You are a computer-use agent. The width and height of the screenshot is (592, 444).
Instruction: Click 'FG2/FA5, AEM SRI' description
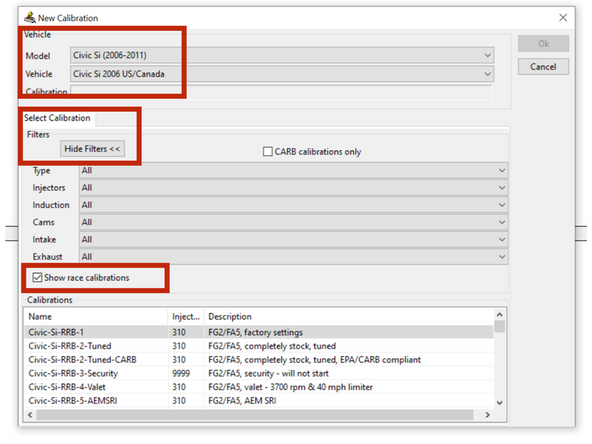242,401
